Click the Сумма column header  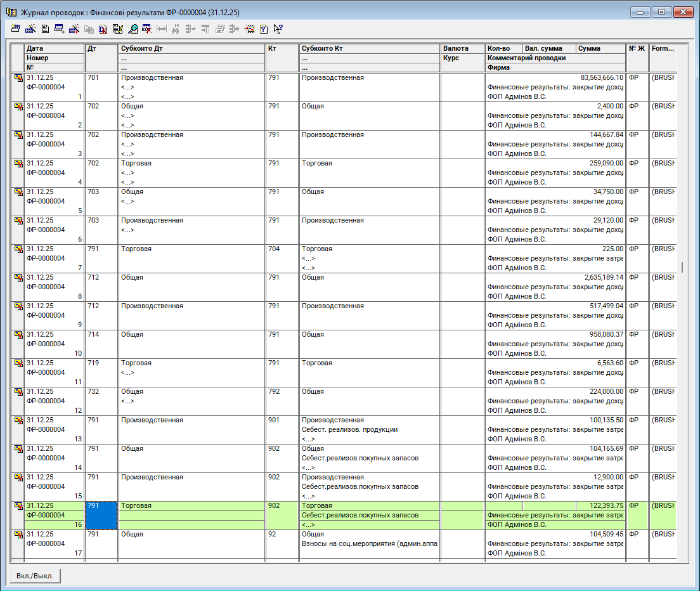600,48
